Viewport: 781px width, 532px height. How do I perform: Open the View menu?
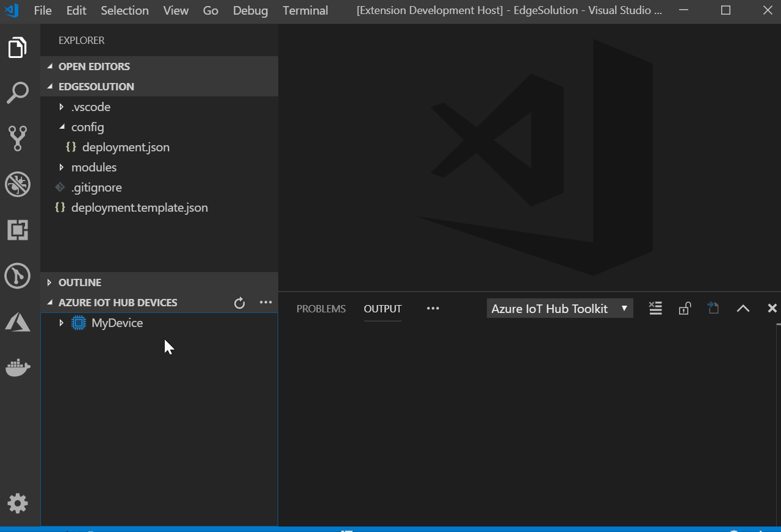(176, 10)
